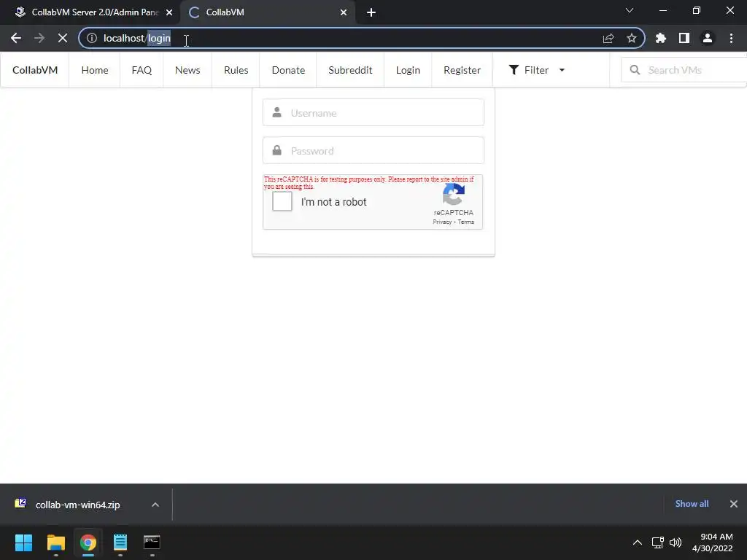This screenshot has width=747, height=560.
Task: Open Chrome's three-dot menu
Action: pos(731,38)
